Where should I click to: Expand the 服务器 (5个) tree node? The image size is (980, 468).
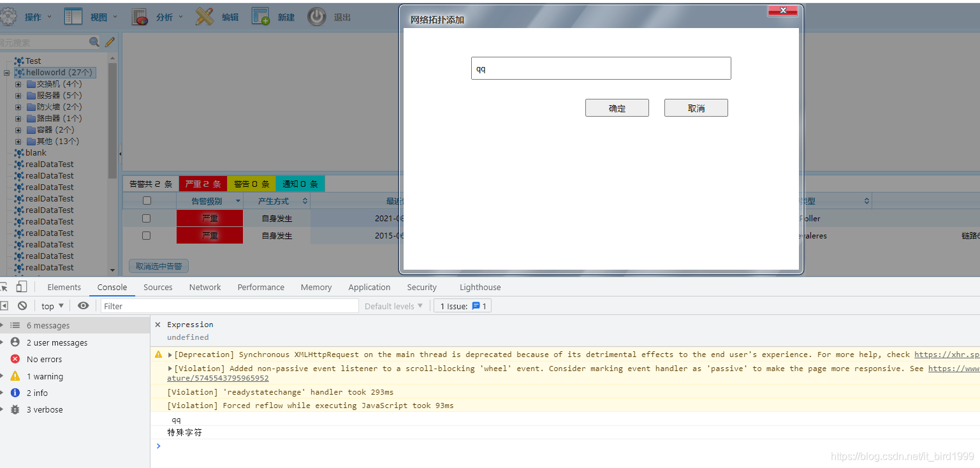[x=18, y=95]
